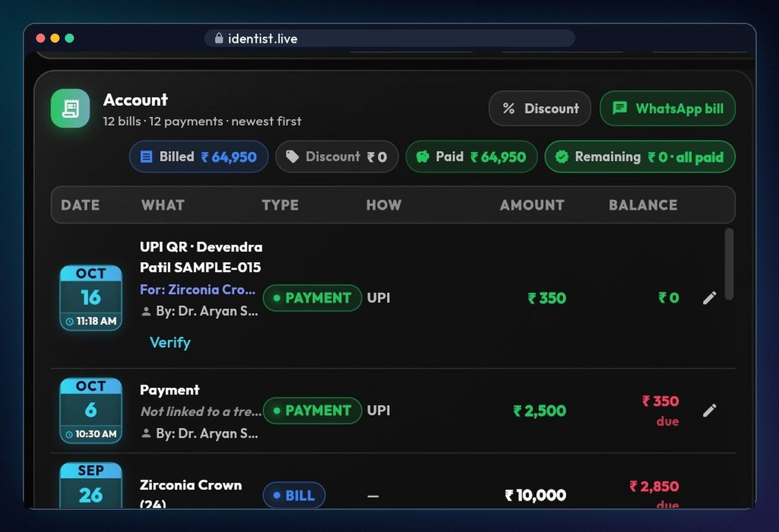Image resolution: width=779 pixels, height=532 pixels.
Task: Click the lock icon in address bar
Action: click(x=219, y=38)
